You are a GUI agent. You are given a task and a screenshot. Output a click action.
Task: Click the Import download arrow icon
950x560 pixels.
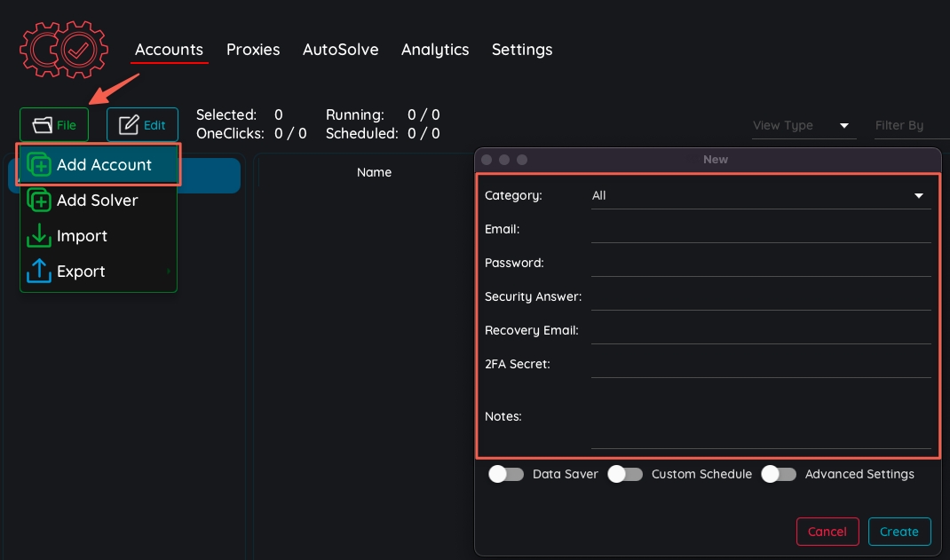coord(39,236)
